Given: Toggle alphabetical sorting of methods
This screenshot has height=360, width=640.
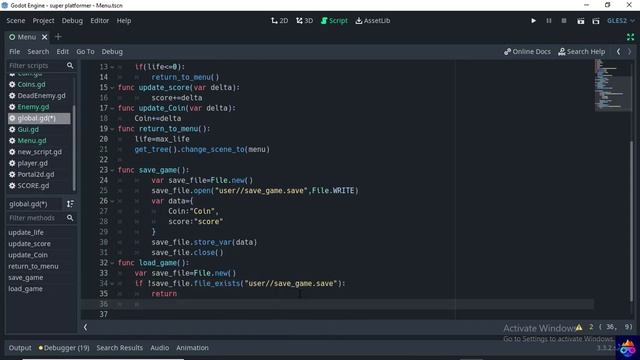Looking at the screenshot, I should pos(70,204).
